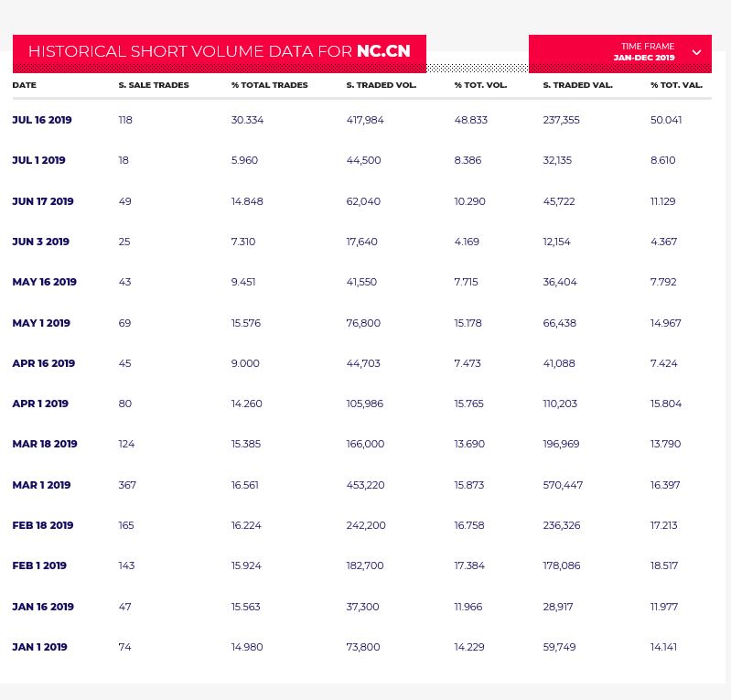This screenshot has height=700, width=731.
Task: Select the JUL 16 2019 row date
Action: coord(42,120)
